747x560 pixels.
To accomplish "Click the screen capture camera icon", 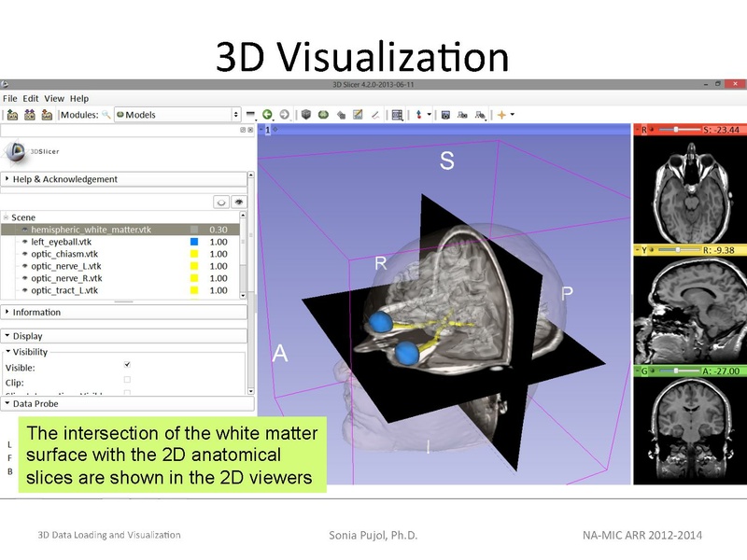I will 445,115.
